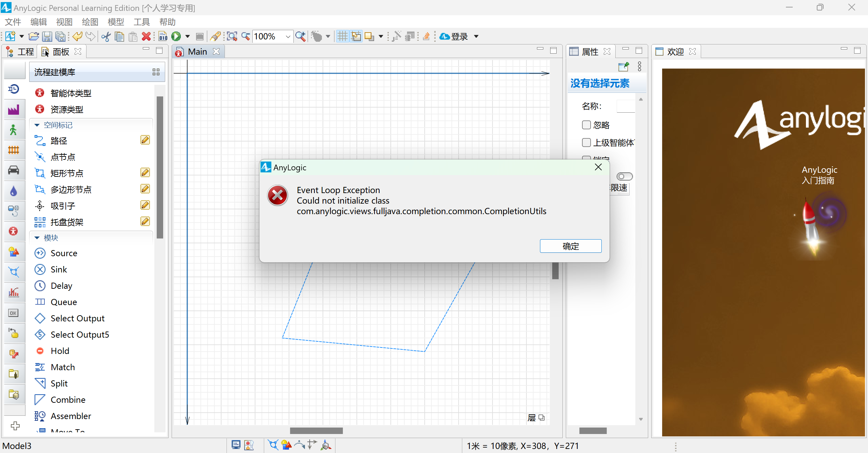Click the canvas horizontal scrollbar thumb
The width and height of the screenshot is (868, 453).
click(x=316, y=431)
